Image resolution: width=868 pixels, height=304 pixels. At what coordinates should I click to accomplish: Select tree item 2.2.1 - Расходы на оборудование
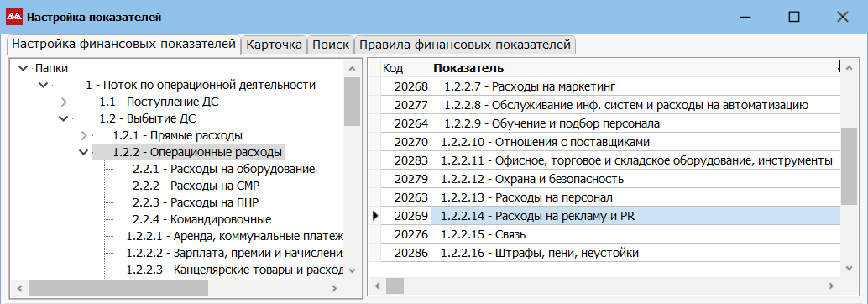pyautogui.click(x=223, y=169)
